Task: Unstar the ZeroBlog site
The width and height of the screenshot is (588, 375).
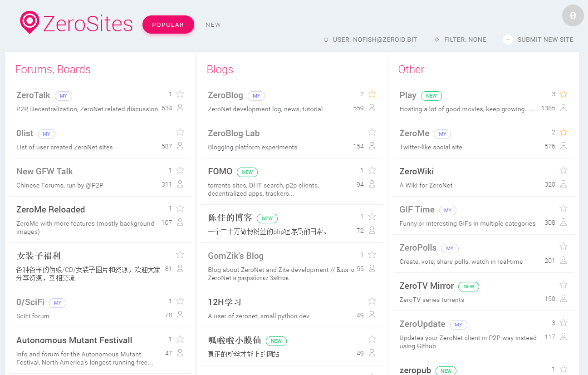Action: click(x=372, y=94)
